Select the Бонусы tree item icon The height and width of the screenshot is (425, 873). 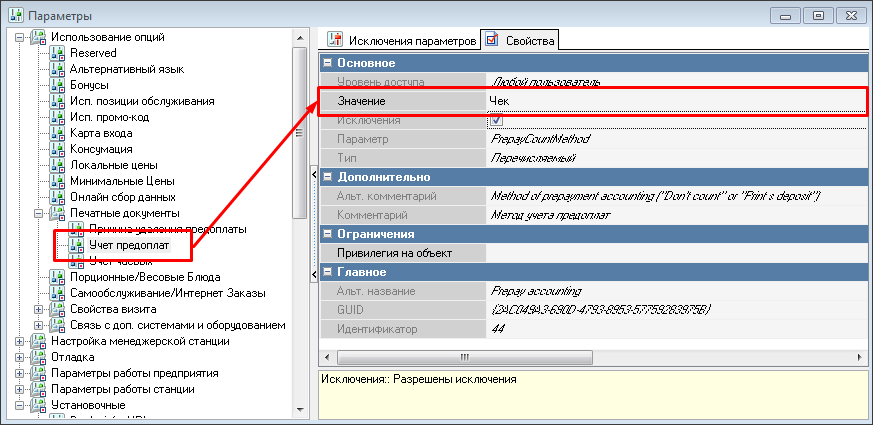point(58,85)
